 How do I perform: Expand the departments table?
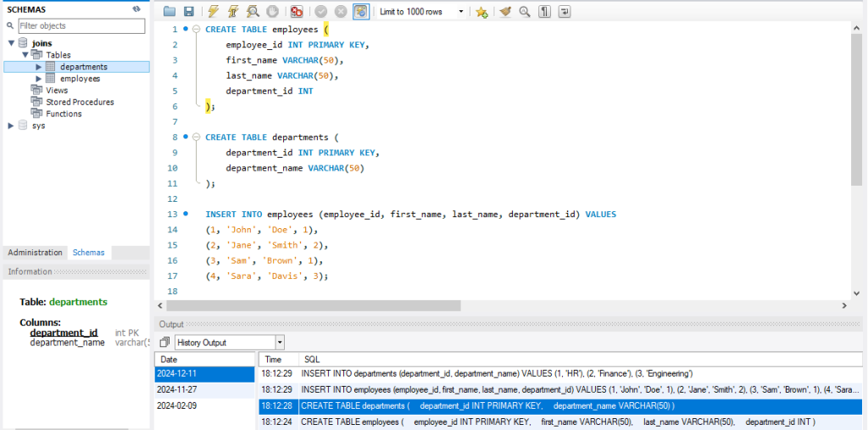[39, 67]
